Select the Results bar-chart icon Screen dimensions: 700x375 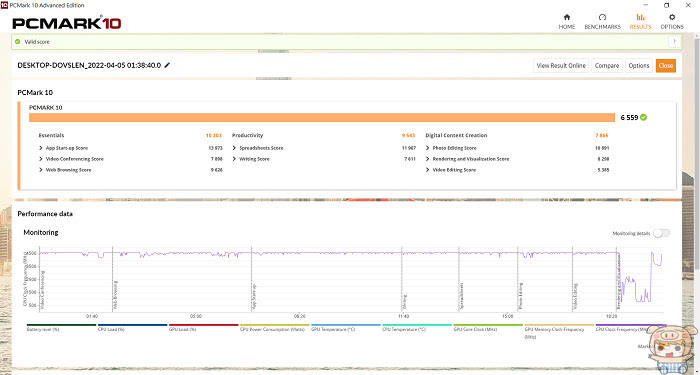tap(640, 17)
